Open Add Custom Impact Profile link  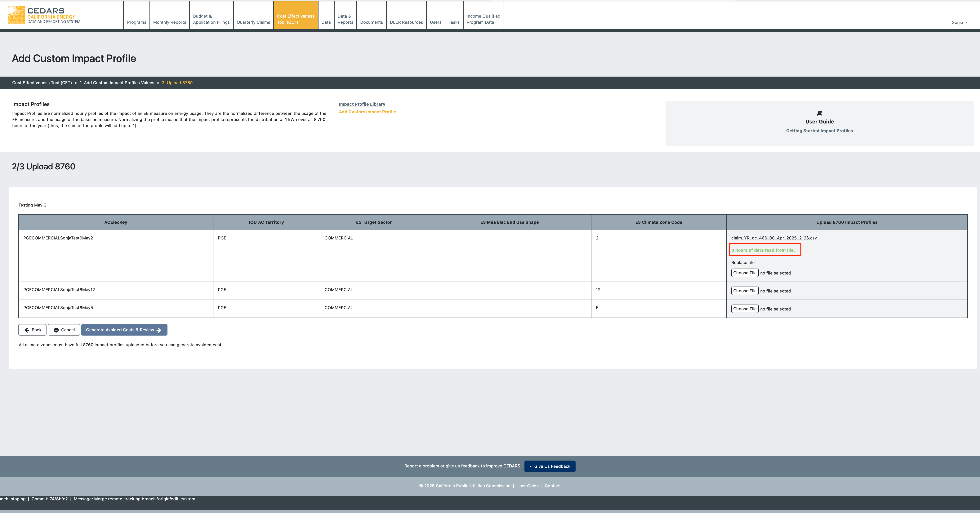[367, 112]
